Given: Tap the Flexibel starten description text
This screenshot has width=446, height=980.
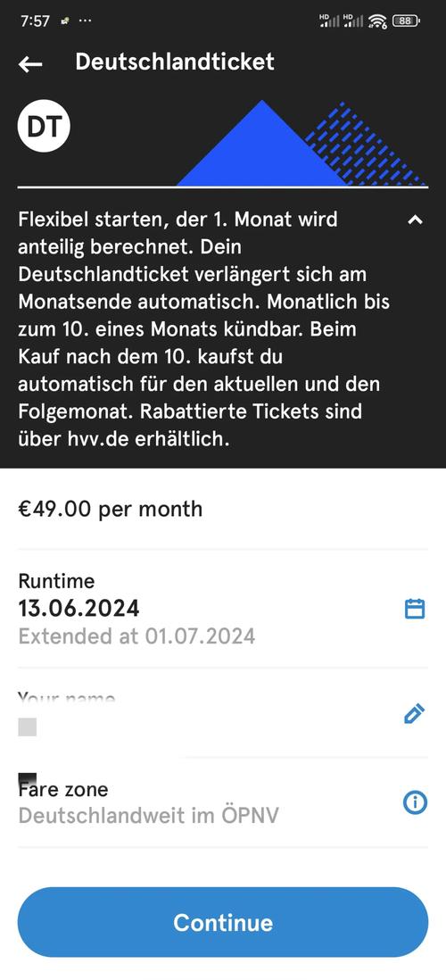Looking at the screenshot, I should pos(204,329).
